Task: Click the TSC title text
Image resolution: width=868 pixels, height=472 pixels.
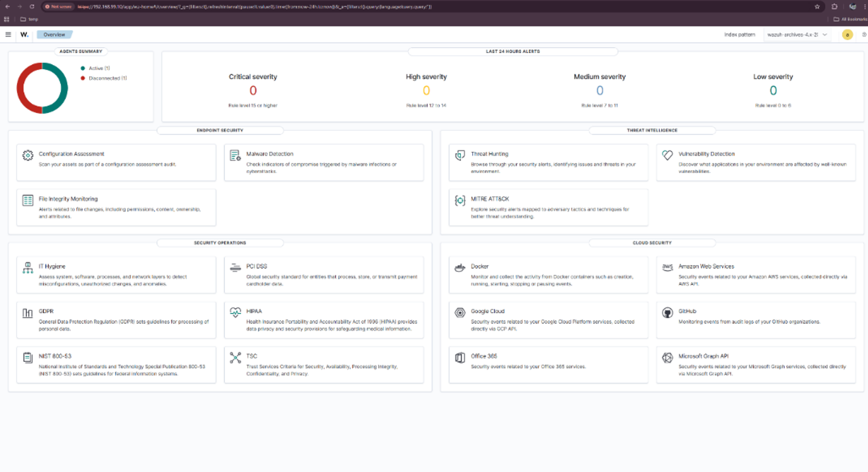Action: [251, 356]
